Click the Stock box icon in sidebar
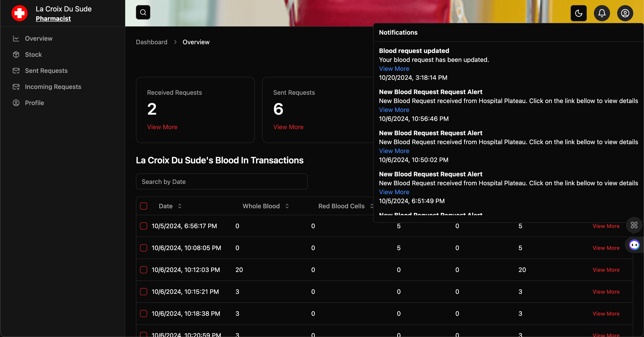644x337 pixels. pos(16,55)
